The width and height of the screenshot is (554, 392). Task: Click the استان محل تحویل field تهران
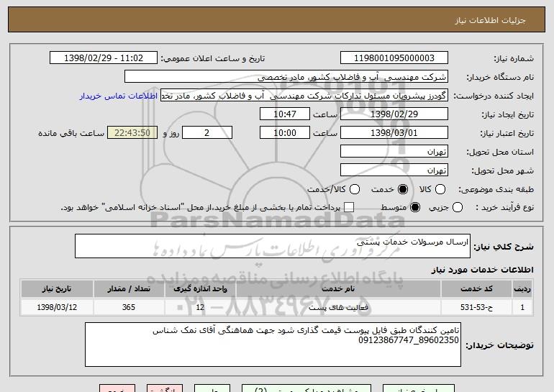394,152
